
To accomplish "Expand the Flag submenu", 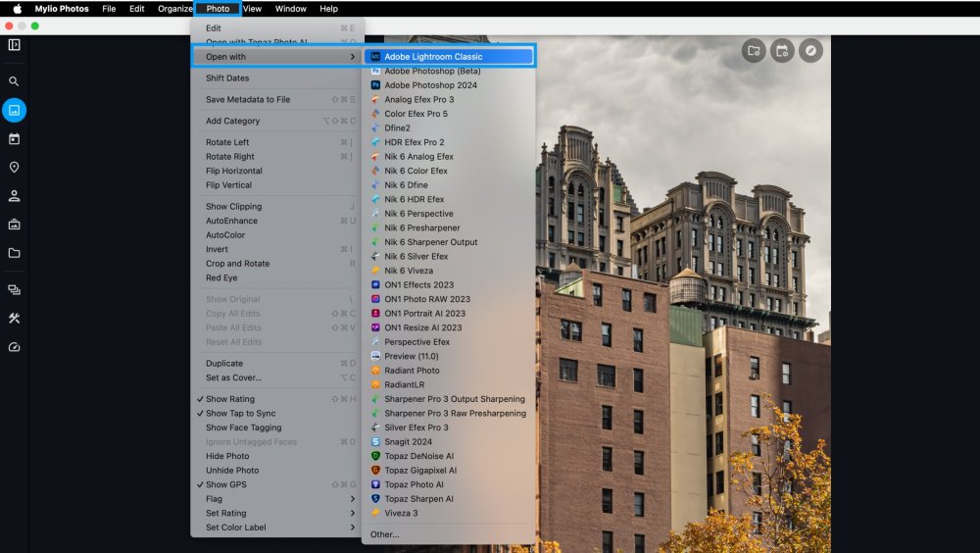I will tap(276, 499).
